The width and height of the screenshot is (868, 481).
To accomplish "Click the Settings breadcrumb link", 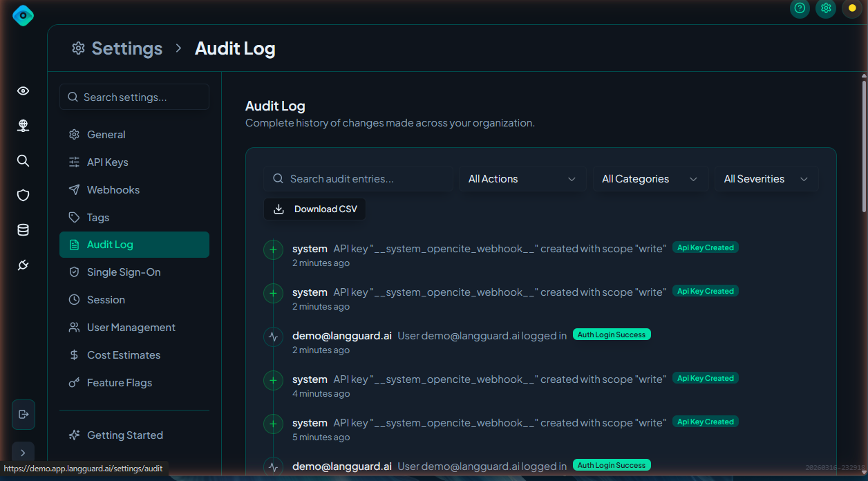I will pyautogui.click(x=126, y=48).
